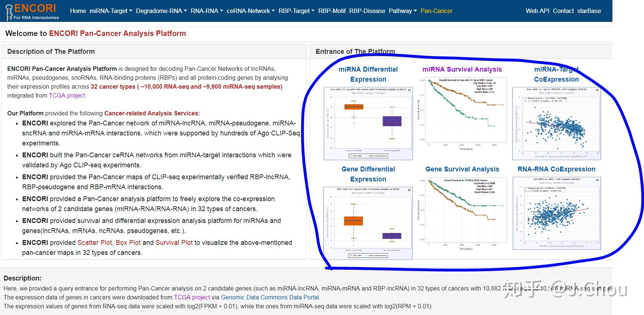Screen dimensions: 644x315
Task: Expand the ceRNA-Network dropdown menu
Action: [251, 11]
